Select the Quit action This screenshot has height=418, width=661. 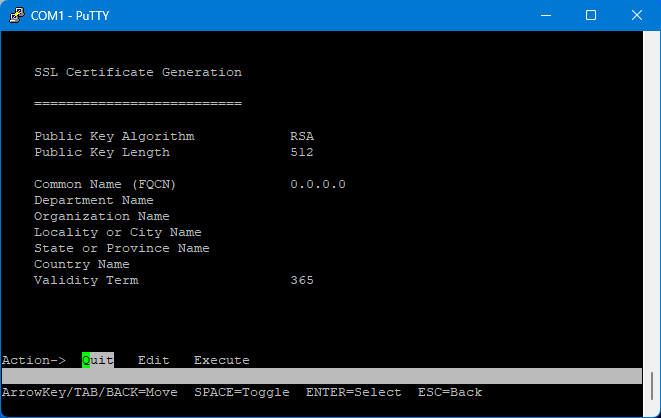(x=98, y=360)
